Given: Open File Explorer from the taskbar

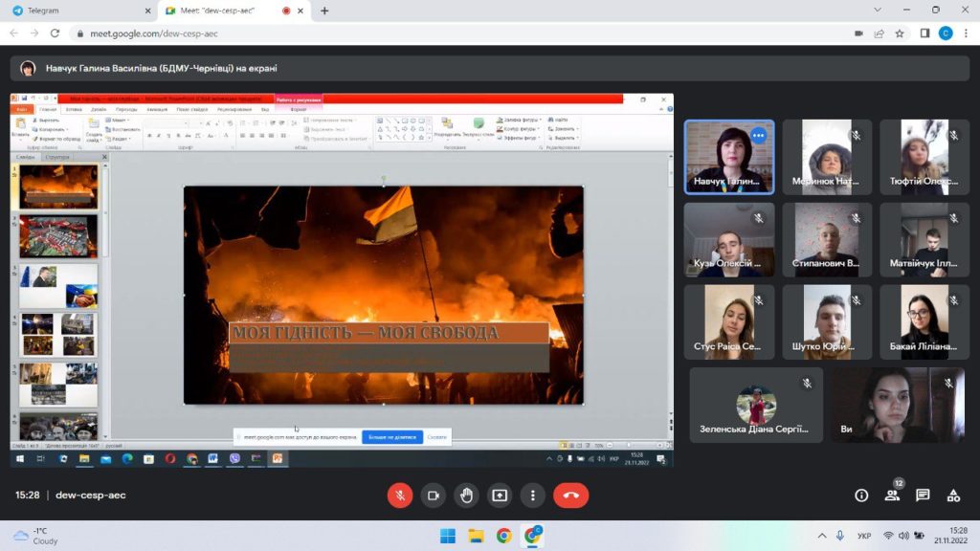Looking at the screenshot, I should coord(476,536).
